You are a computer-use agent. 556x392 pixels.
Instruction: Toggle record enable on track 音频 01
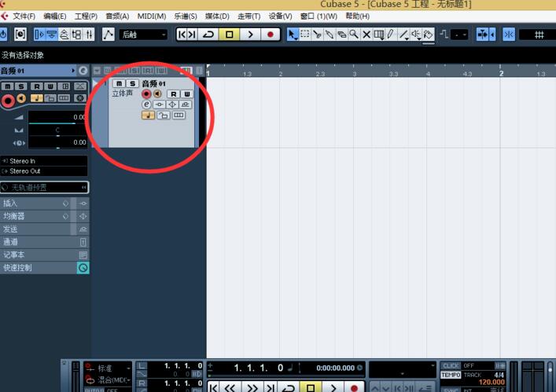tap(146, 93)
